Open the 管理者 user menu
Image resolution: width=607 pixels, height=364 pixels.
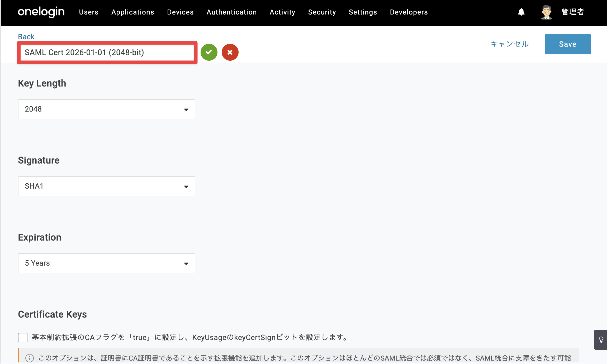[573, 12]
